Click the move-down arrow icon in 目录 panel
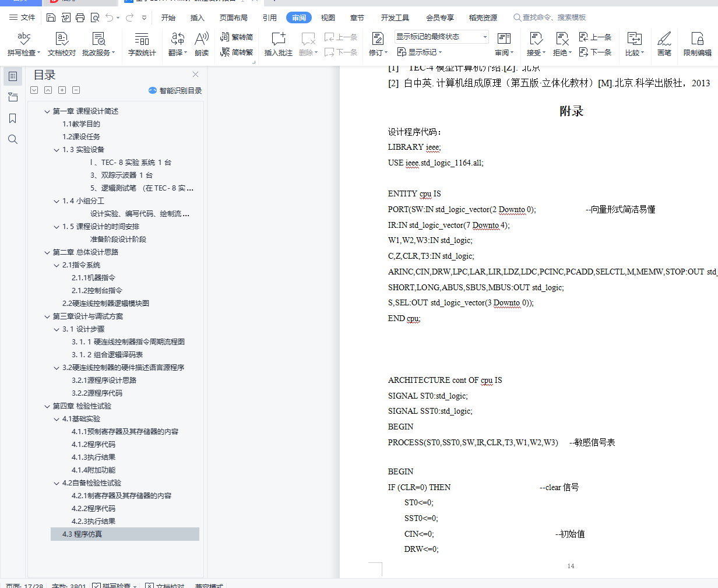This screenshot has height=588, width=718. [34, 90]
